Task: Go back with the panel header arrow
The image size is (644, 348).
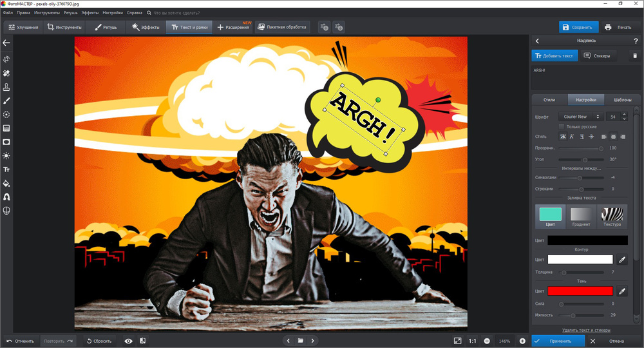Action: point(537,41)
